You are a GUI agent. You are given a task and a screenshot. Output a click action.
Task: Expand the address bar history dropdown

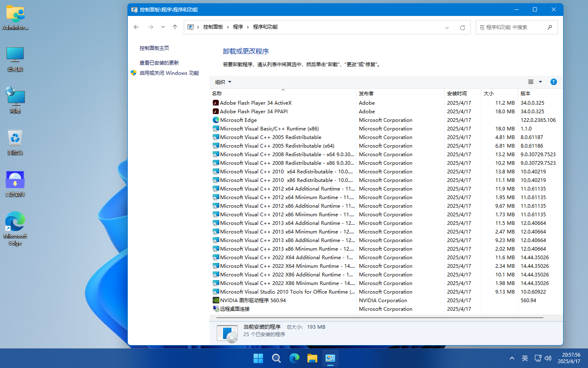point(447,27)
